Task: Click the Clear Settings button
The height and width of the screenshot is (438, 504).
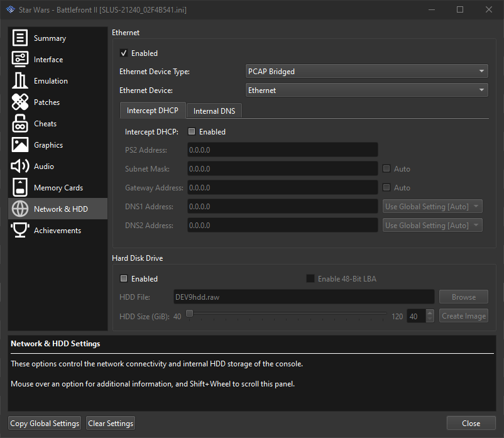Action: pos(111,423)
